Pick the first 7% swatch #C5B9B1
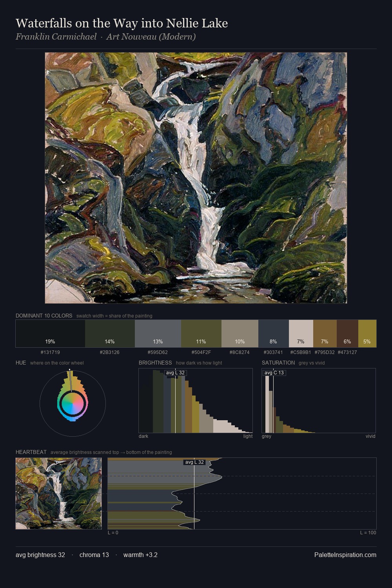Image resolution: width=392 pixels, height=588 pixels. tap(301, 334)
